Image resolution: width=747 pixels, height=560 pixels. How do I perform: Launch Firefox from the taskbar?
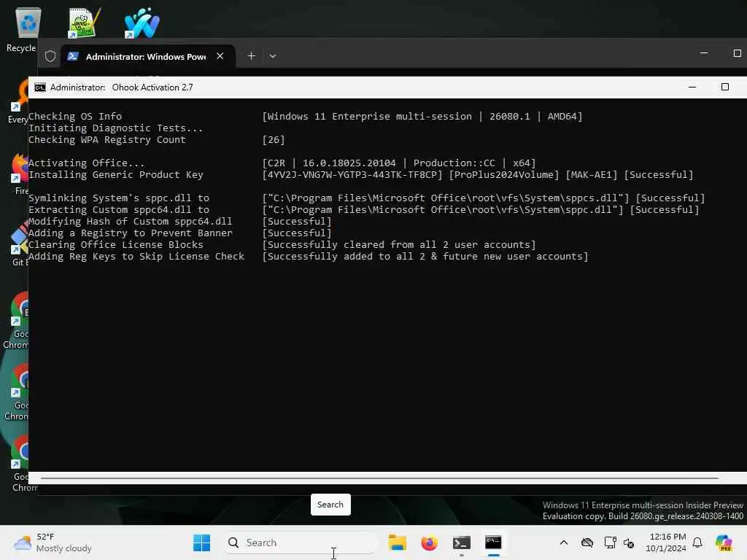point(429,542)
